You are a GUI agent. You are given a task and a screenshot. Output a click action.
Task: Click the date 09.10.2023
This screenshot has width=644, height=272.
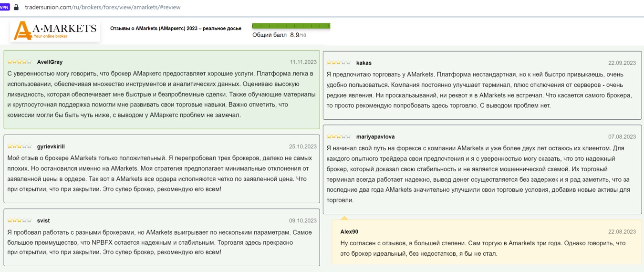(x=302, y=220)
